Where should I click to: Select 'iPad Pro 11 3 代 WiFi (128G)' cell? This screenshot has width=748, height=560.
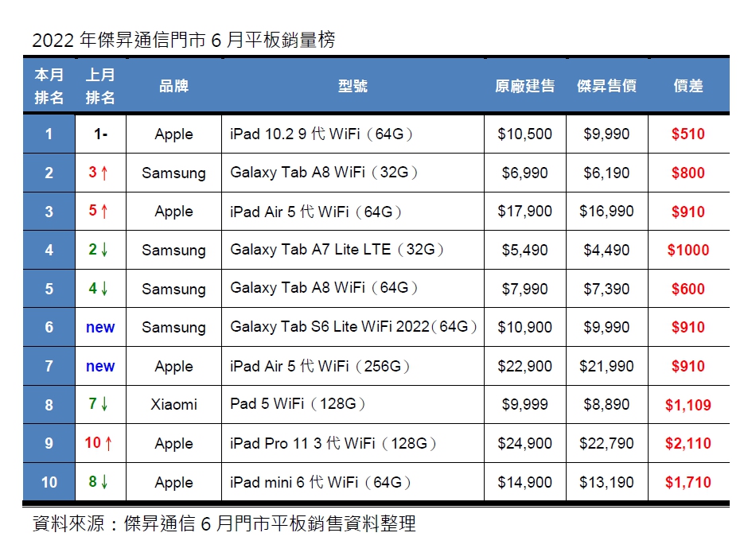pyautogui.click(x=353, y=443)
